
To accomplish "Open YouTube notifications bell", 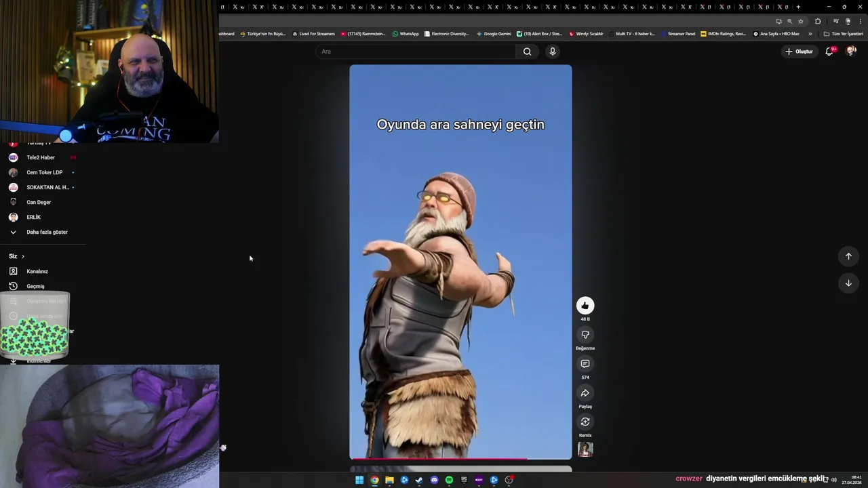I will (829, 52).
